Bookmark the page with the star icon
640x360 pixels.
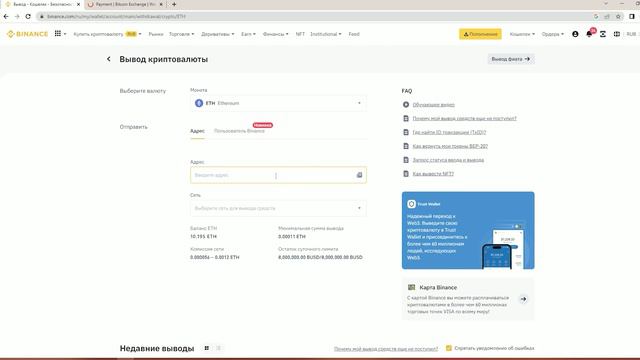618,16
